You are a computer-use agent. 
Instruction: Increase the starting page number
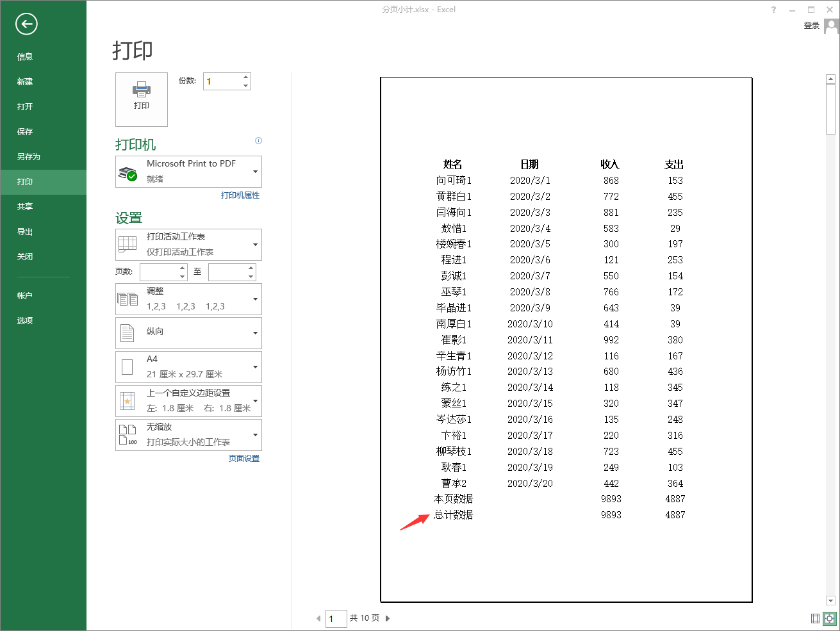coord(183,268)
